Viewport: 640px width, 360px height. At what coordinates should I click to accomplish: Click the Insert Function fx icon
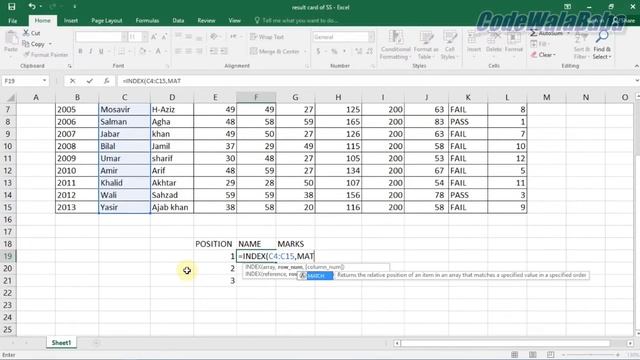click(107, 81)
